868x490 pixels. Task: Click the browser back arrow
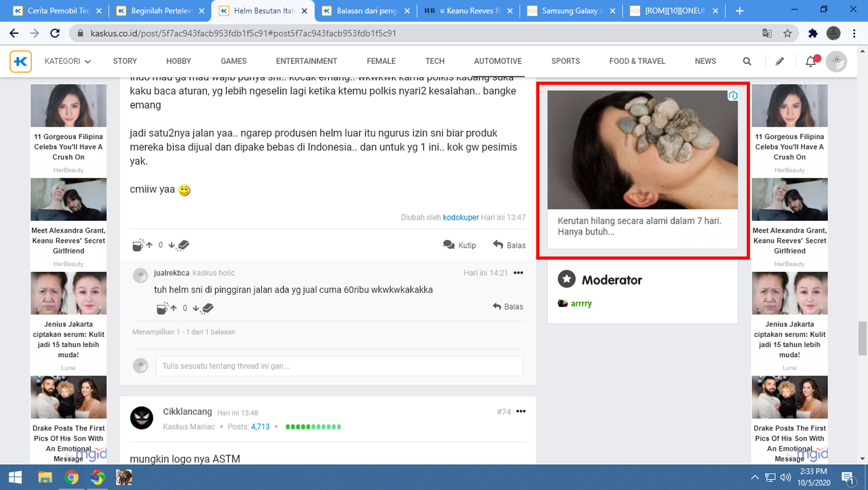pyautogui.click(x=14, y=33)
